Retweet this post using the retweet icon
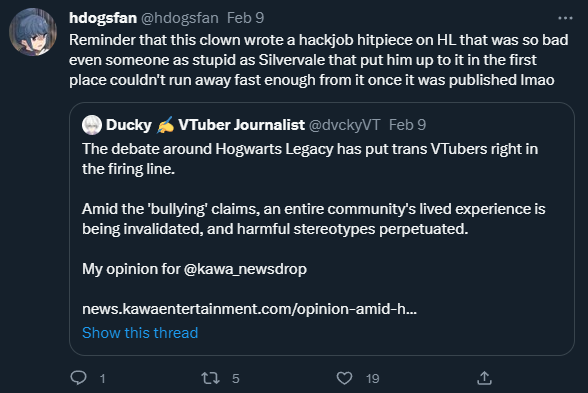This screenshot has height=393, width=588. 210,378
